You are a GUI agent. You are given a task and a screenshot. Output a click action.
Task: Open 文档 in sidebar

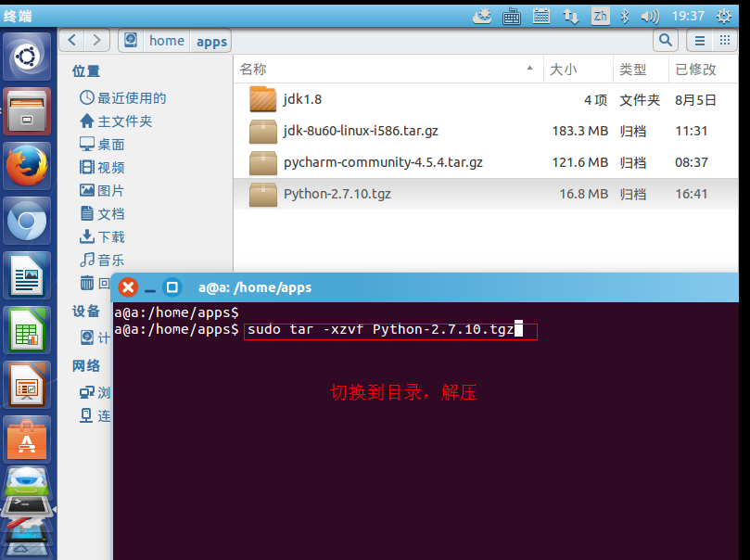point(102,213)
